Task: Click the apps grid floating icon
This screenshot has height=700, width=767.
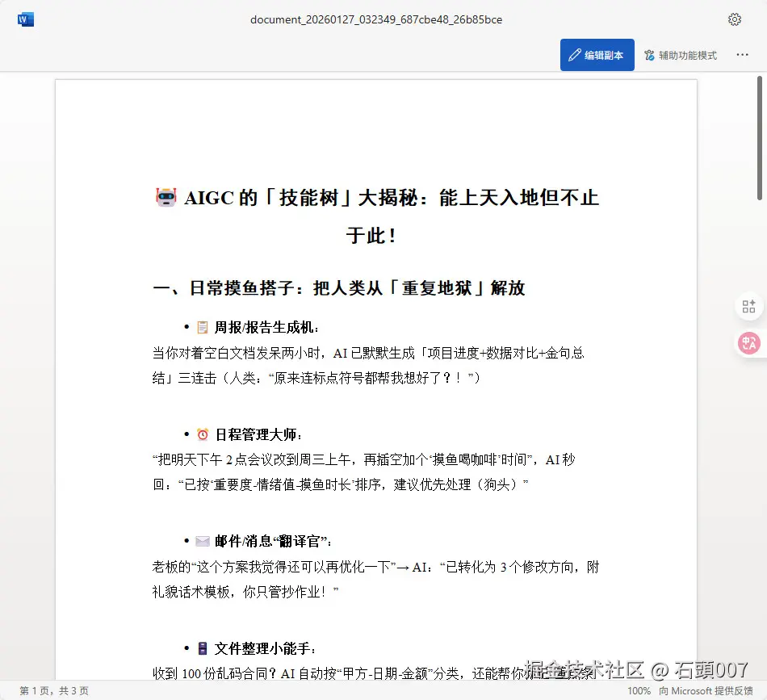Action: (749, 306)
